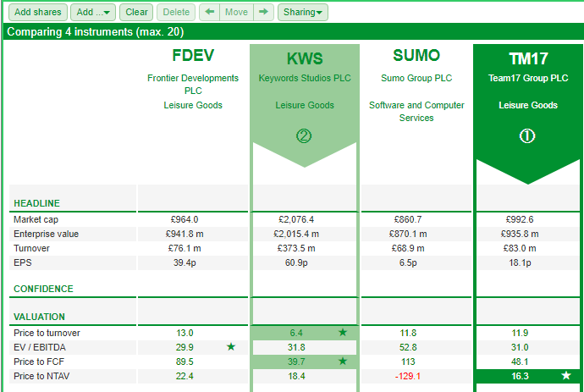Click the Move label button
584x392 pixels.
click(236, 13)
